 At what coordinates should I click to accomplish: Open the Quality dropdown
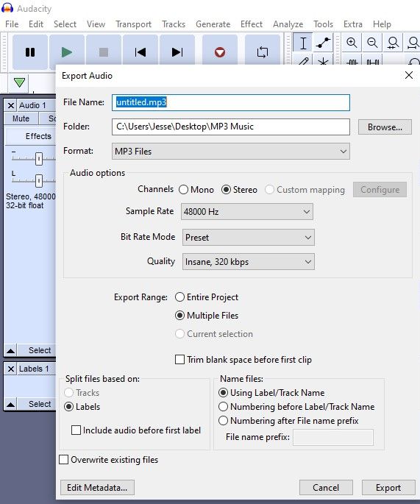click(x=248, y=262)
